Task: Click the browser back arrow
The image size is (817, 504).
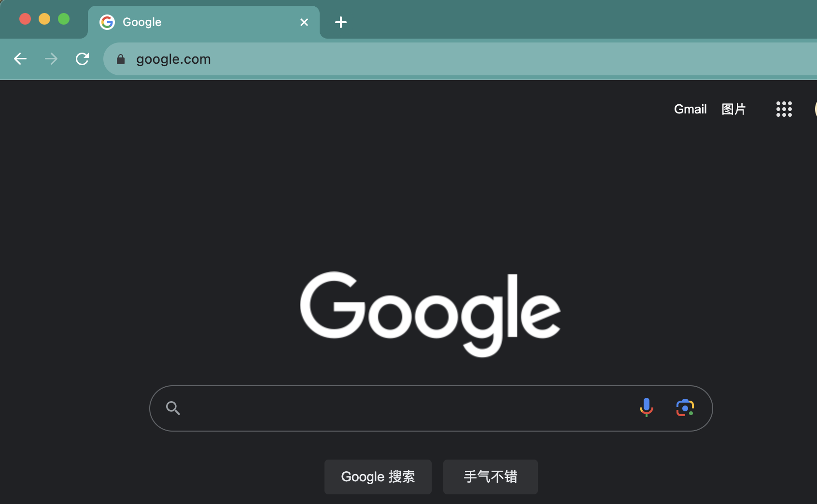Action: click(x=20, y=59)
